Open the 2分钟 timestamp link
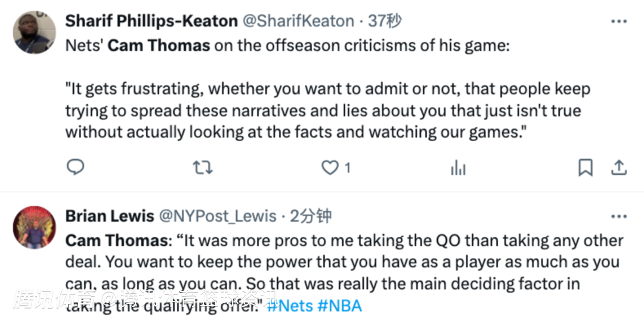This screenshot has width=644, height=320. pos(310,216)
